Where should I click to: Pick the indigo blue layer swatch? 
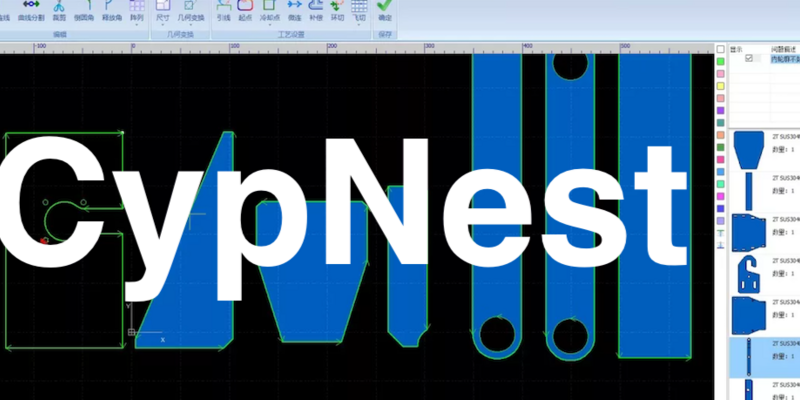pyautogui.click(x=720, y=209)
